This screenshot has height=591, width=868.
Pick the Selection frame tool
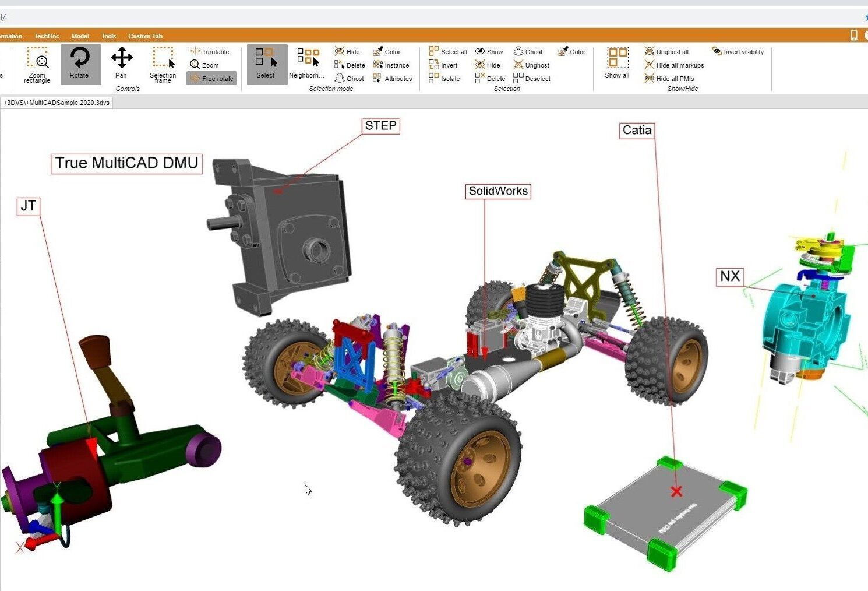tap(163, 65)
